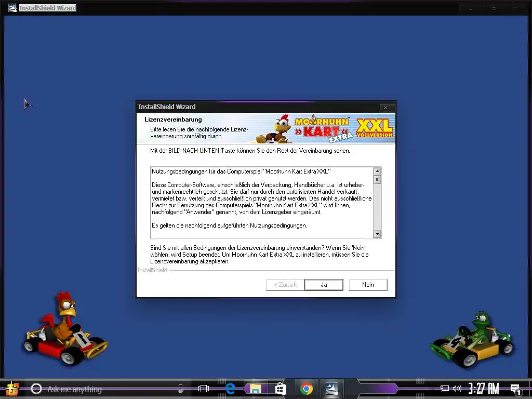The height and width of the screenshot is (399, 532).
Task: Launch Microsoft Edge from the taskbar
Action: pyautogui.click(x=230, y=389)
